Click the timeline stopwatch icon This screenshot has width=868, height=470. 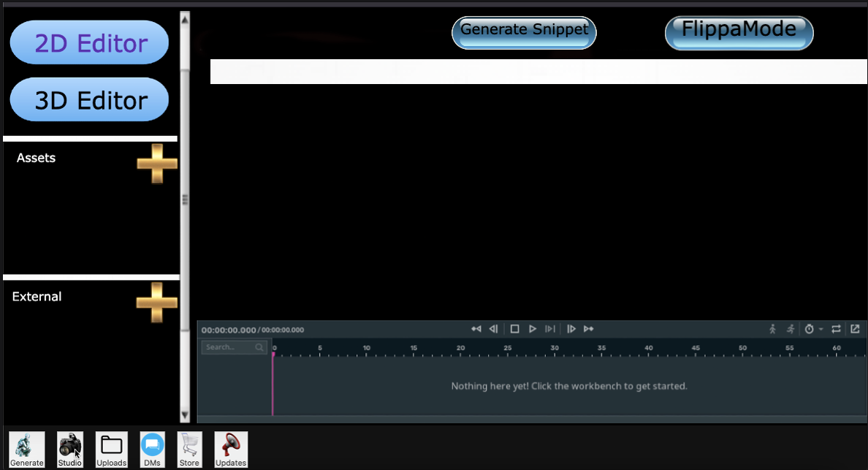[x=810, y=329]
